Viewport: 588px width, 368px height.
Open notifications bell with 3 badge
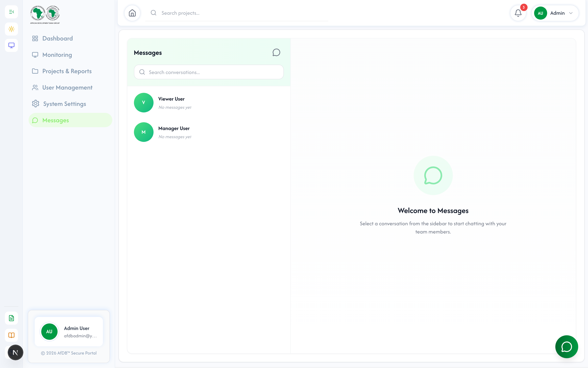click(518, 13)
